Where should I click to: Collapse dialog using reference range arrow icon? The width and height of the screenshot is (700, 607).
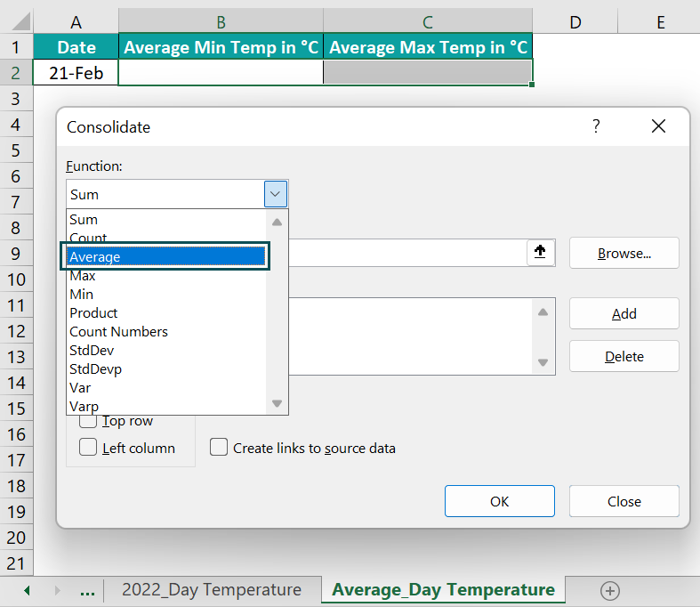[540, 252]
